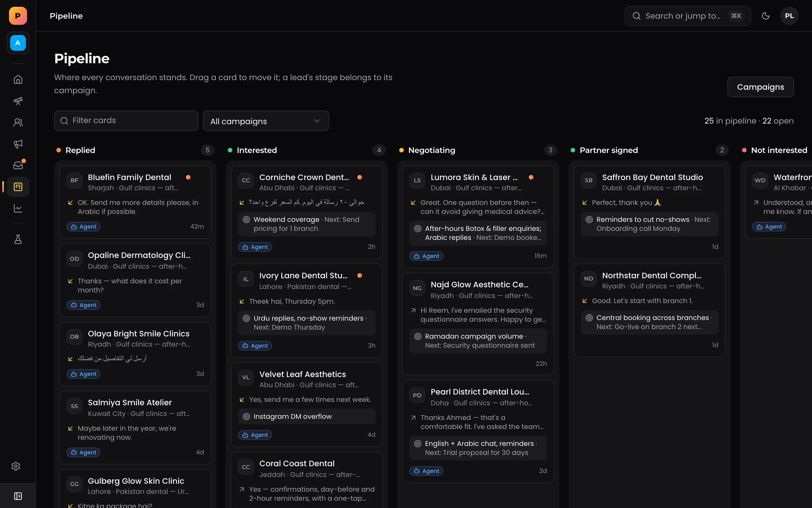Image resolution: width=812 pixels, height=508 pixels.
Task: Open the Home icon in sidebar
Action: pos(18,80)
